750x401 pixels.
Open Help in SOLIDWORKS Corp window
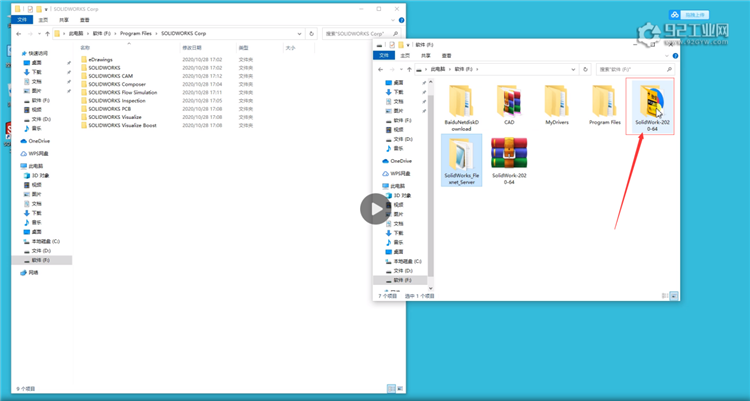click(x=401, y=20)
